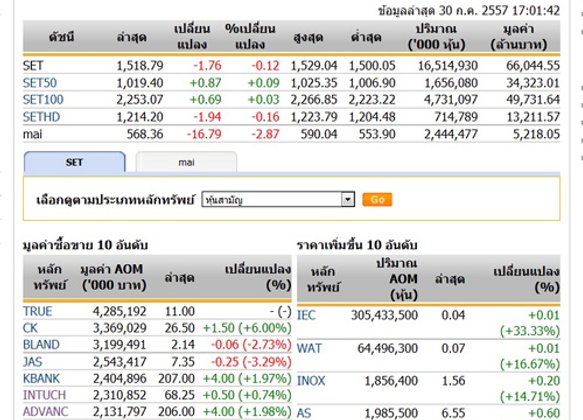Select mai percent change -2.87

click(265, 134)
